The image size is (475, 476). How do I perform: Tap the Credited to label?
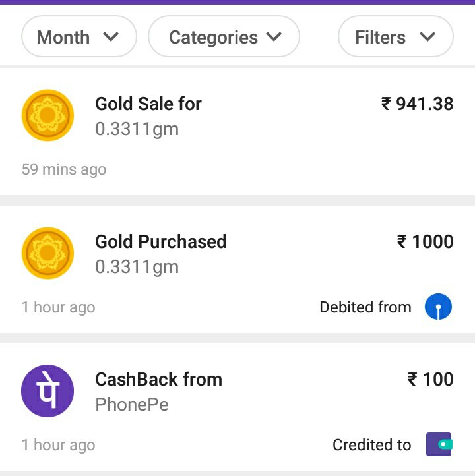coord(371,445)
